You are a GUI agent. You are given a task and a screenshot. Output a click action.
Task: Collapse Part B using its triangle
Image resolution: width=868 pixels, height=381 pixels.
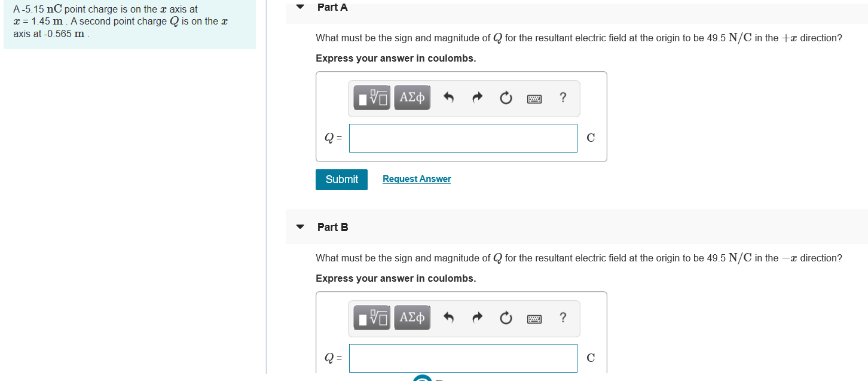[301, 227]
